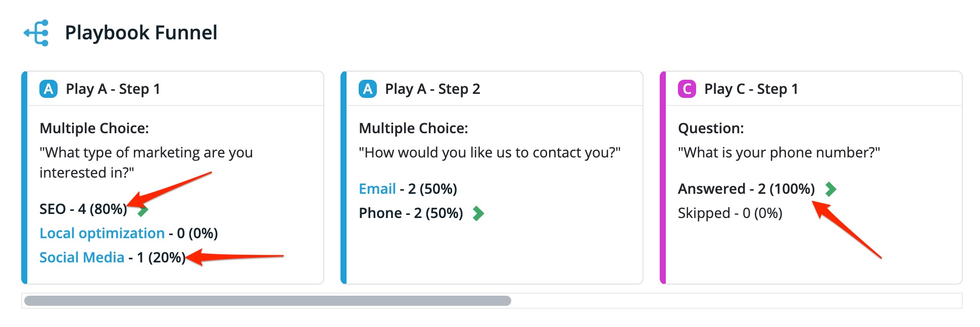Click the SEO - 4 (80%) result
The image size is (980, 327).
(x=83, y=209)
